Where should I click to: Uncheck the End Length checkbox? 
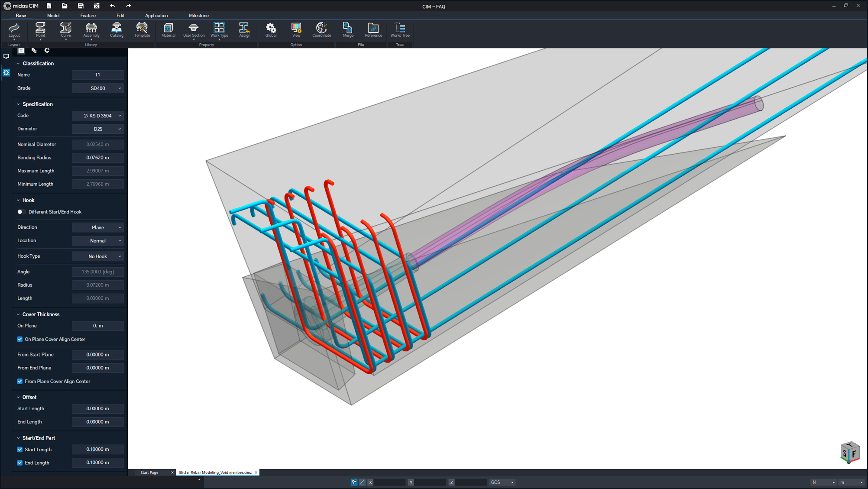pyautogui.click(x=20, y=463)
